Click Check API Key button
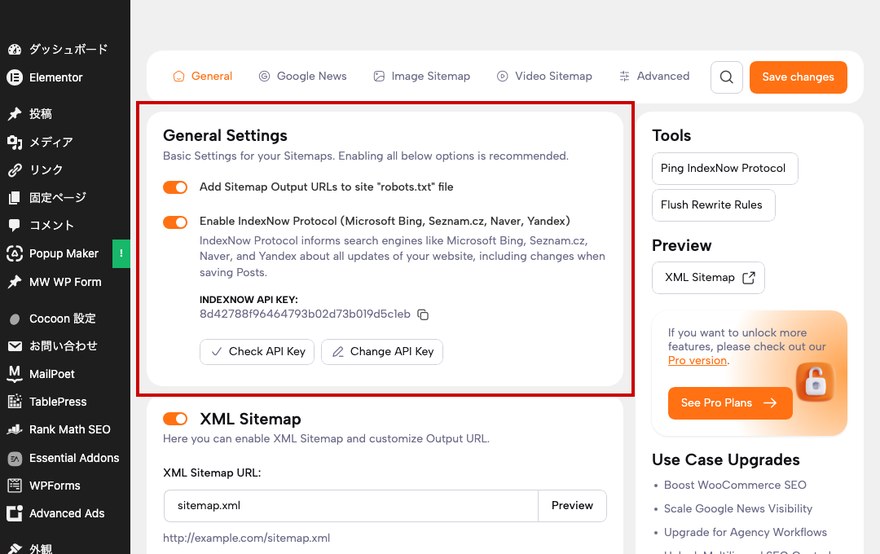The image size is (880, 554). (257, 352)
